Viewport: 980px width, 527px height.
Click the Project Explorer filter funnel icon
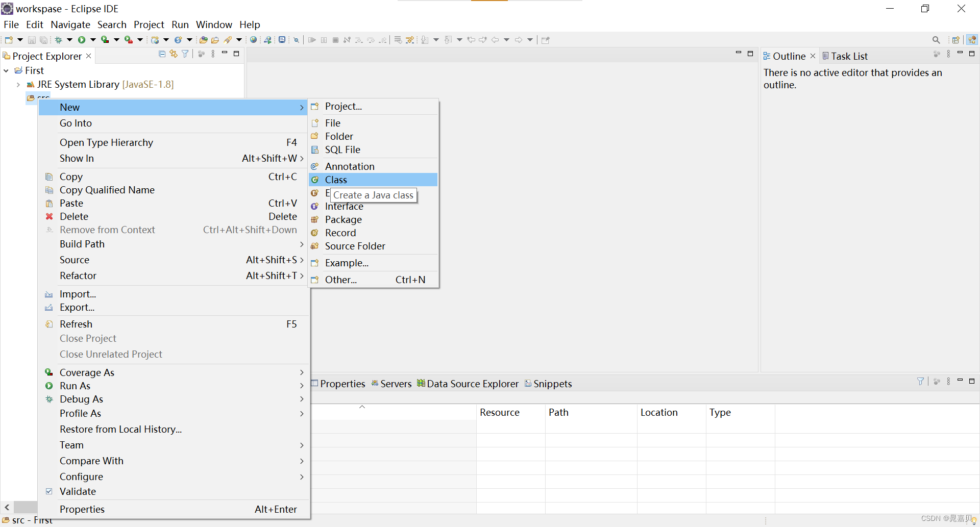click(185, 54)
